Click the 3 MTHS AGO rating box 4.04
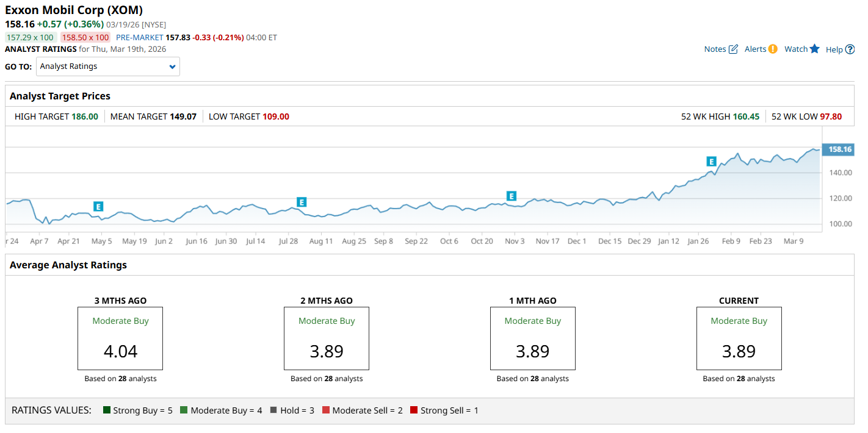The height and width of the screenshot is (433, 868). [x=120, y=338]
